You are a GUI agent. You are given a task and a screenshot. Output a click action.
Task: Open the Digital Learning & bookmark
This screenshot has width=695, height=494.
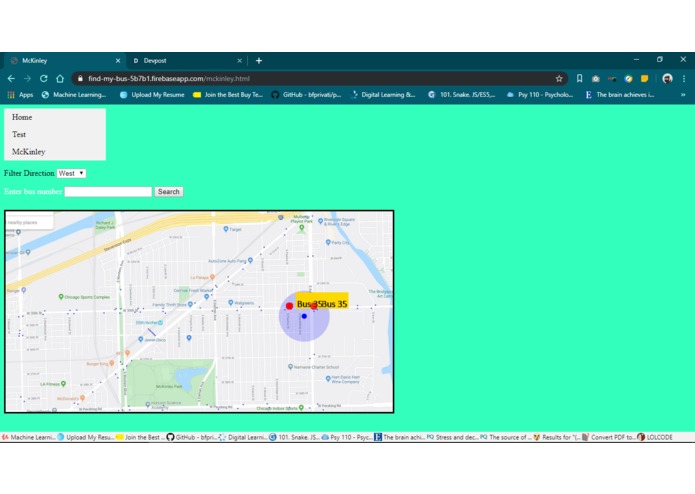click(383, 95)
